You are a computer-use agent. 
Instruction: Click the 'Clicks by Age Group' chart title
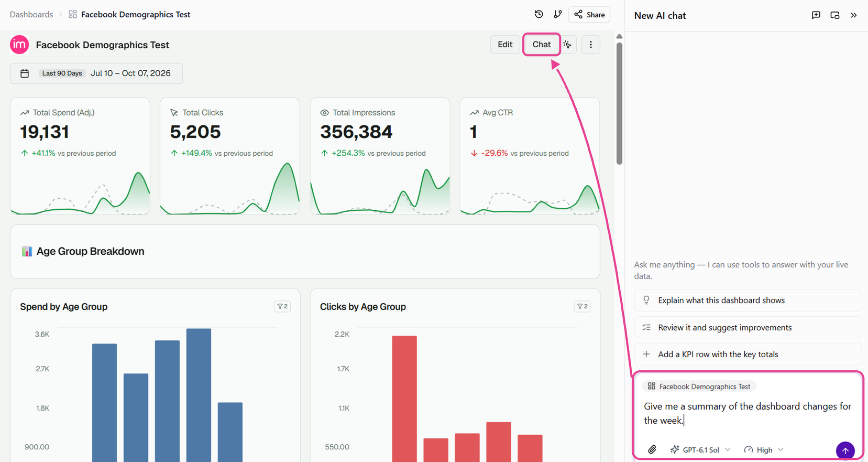(363, 307)
